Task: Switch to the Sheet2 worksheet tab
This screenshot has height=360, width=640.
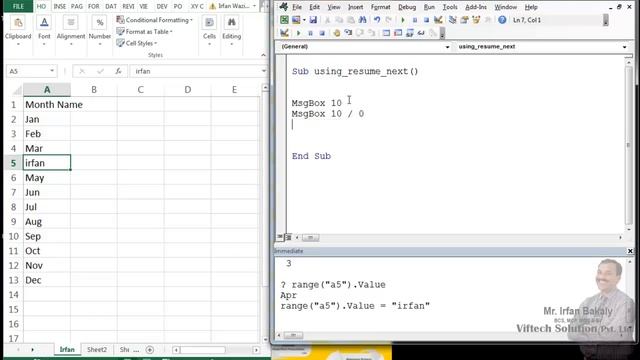Action: (97, 350)
